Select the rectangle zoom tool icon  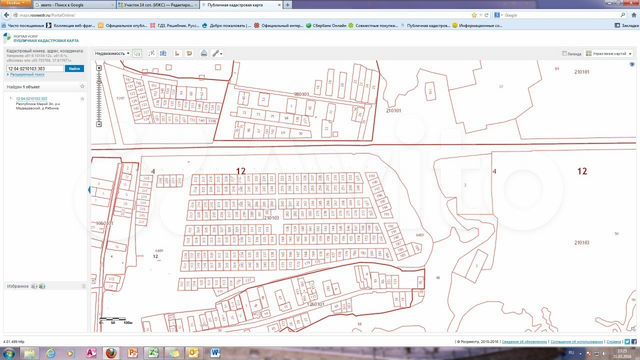[x=138, y=53]
